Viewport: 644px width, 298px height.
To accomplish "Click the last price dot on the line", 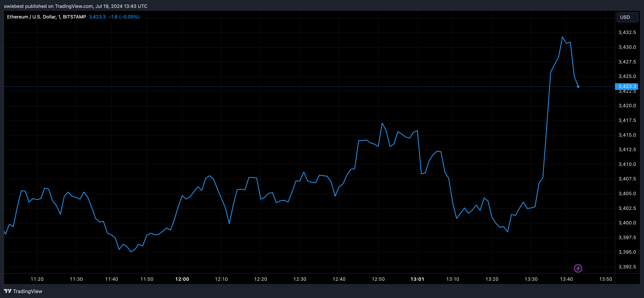I will tap(578, 87).
